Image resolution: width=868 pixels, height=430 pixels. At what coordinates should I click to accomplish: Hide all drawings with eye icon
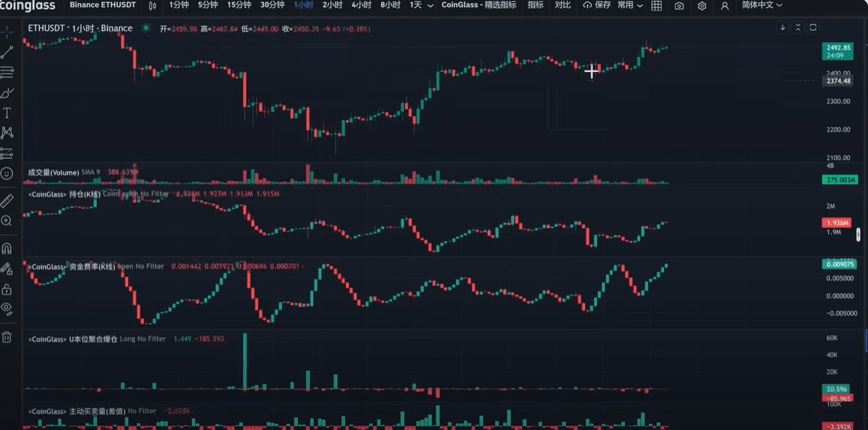point(7,308)
